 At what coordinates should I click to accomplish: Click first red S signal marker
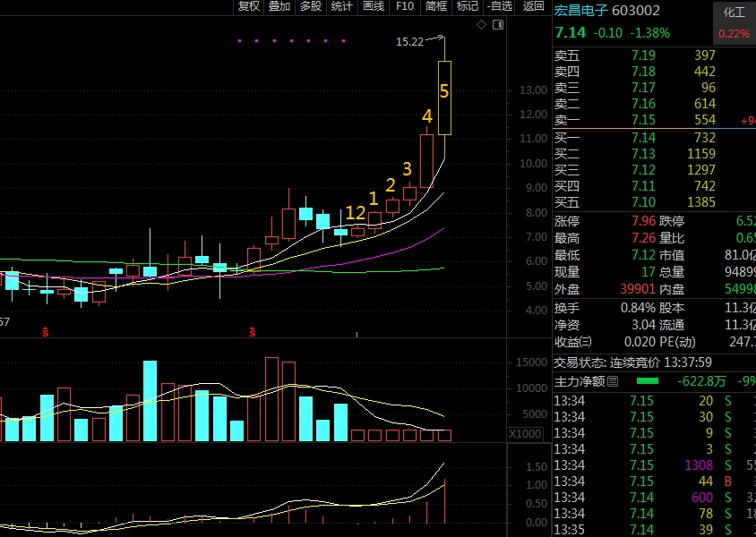(x=46, y=331)
